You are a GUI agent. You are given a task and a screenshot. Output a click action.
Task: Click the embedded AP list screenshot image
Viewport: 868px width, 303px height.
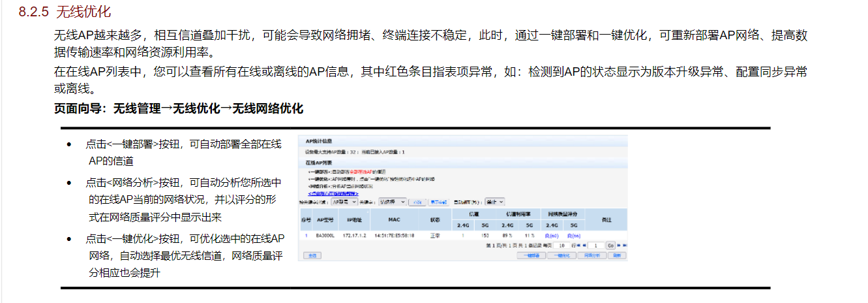(x=463, y=198)
